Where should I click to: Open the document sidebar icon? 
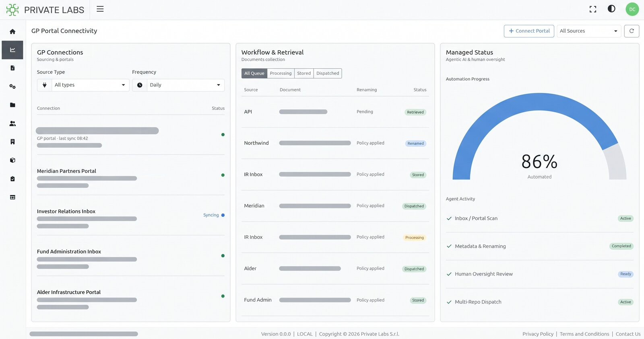coord(12,68)
